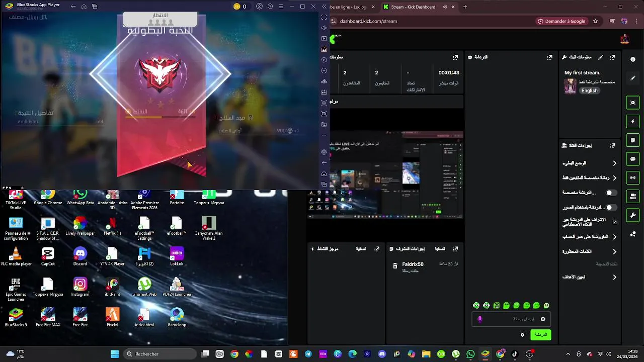Click Faidrix58 username in moderator actions

coord(413,264)
